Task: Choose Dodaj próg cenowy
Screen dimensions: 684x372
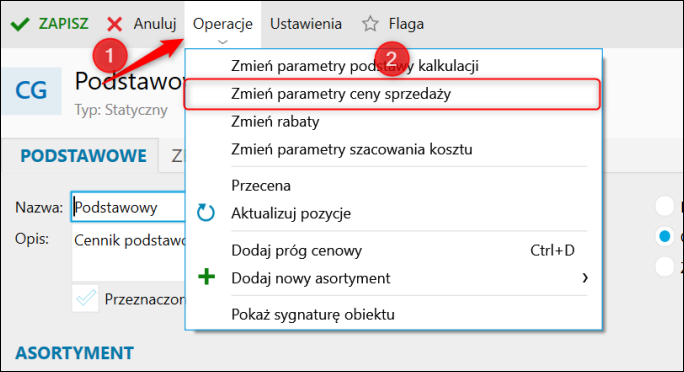Action: 393,251
